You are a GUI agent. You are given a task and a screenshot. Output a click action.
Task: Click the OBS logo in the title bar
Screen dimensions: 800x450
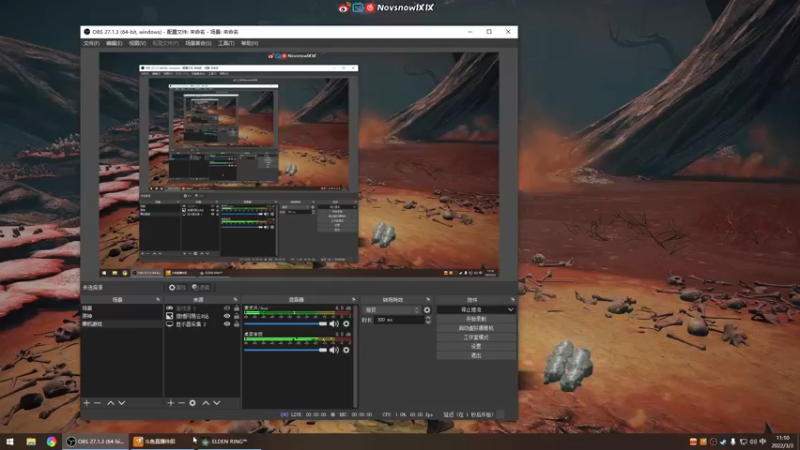click(87, 32)
